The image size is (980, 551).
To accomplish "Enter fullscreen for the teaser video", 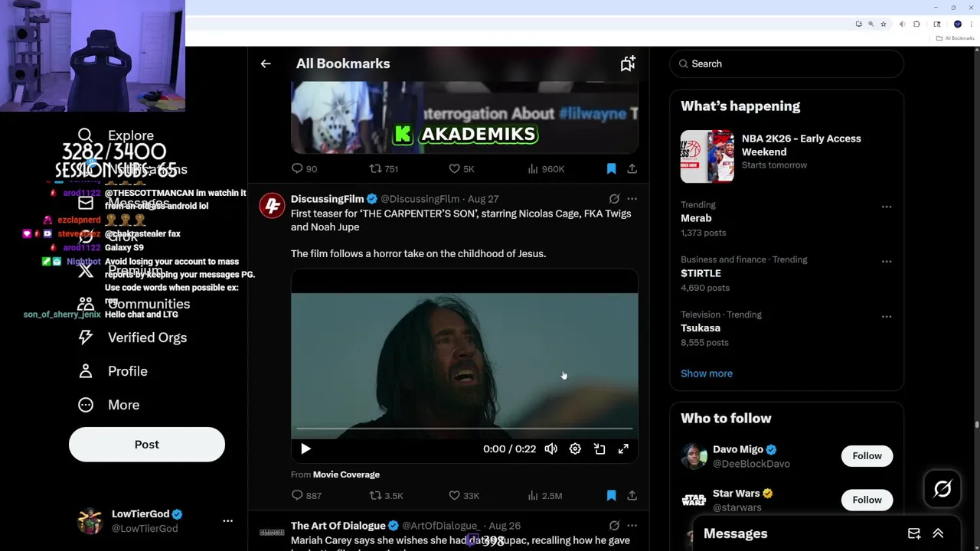I will (623, 449).
